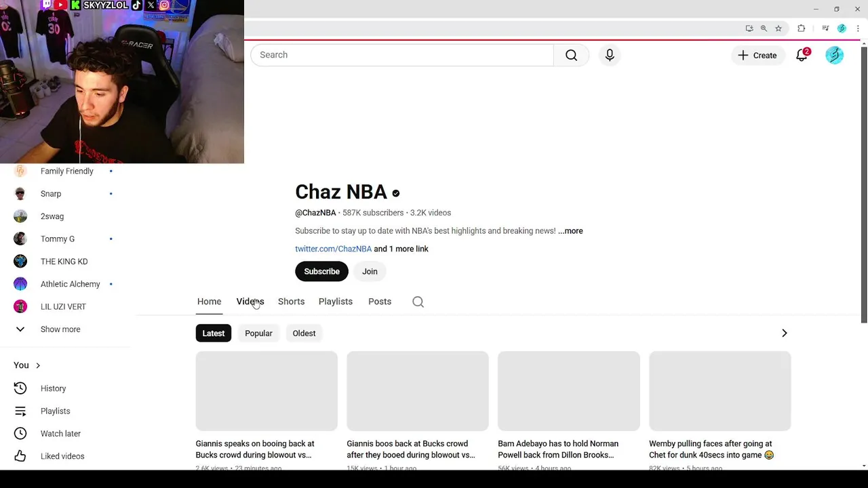The width and height of the screenshot is (868, 488).
Task: Click the Watch later clock icon
Action: pyautogui.click(x=20, y=434)
